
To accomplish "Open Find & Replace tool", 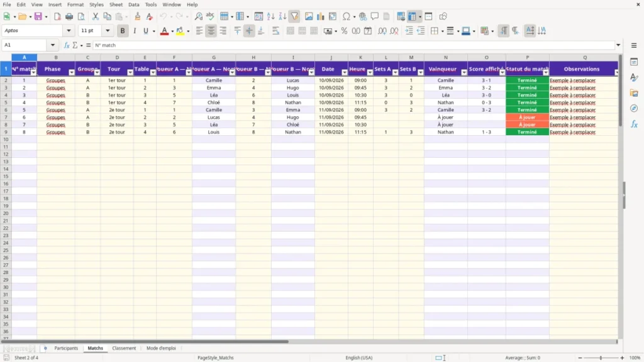I will click(198, 16).
